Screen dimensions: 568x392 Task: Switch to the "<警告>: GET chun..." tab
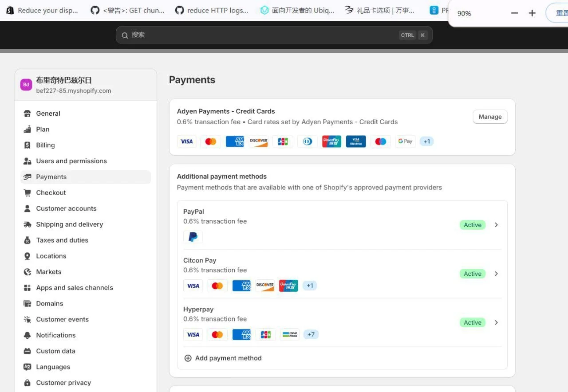click(x=128, y=10)
